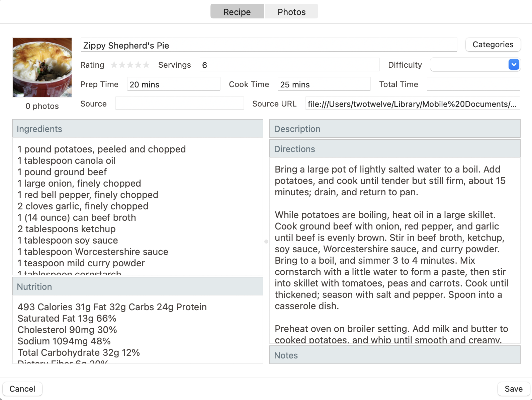Screen dimensions: 532x400
Task: Click the Directions section header
Action: click(x=395, y=149)
